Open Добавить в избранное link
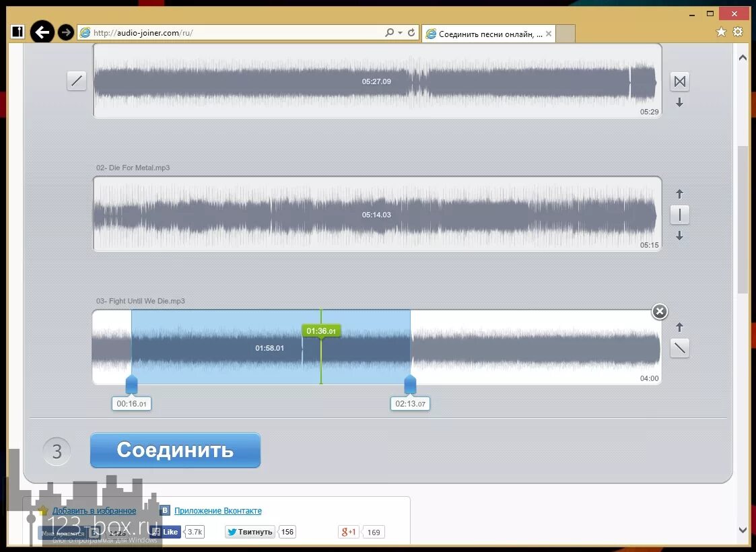 tap(94, 510)
